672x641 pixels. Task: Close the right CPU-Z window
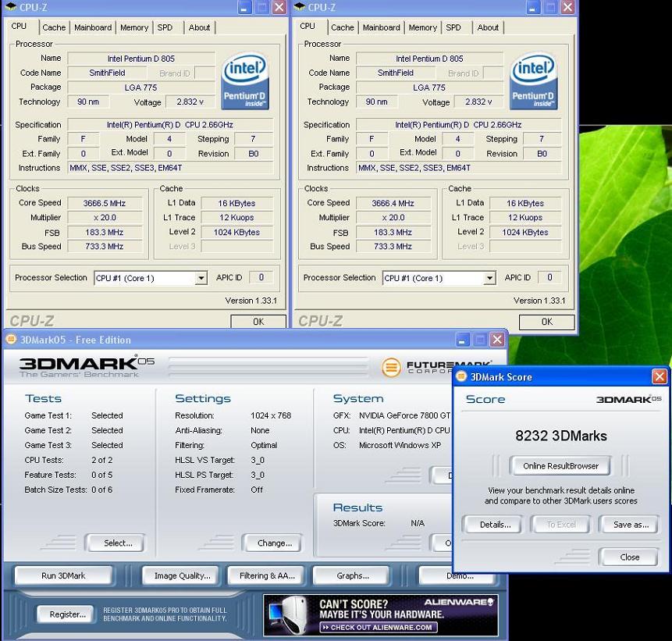click(x=567, y=7)
